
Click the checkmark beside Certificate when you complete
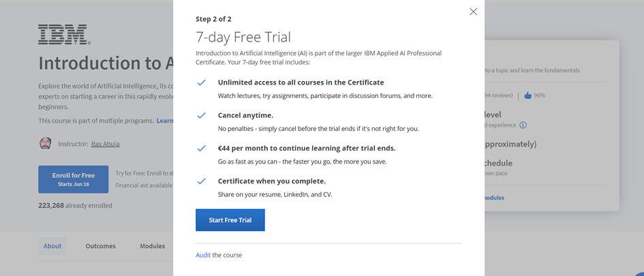coord(201,181)
